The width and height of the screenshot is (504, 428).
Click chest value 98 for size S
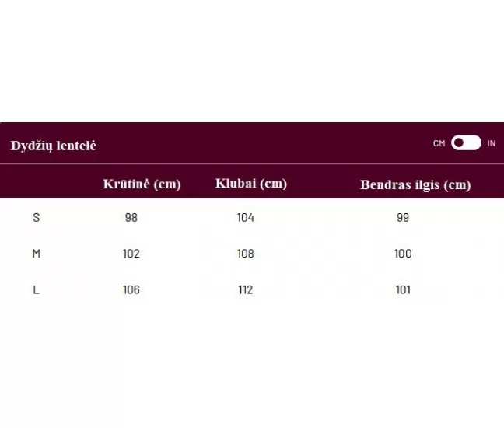pos(131,217)
